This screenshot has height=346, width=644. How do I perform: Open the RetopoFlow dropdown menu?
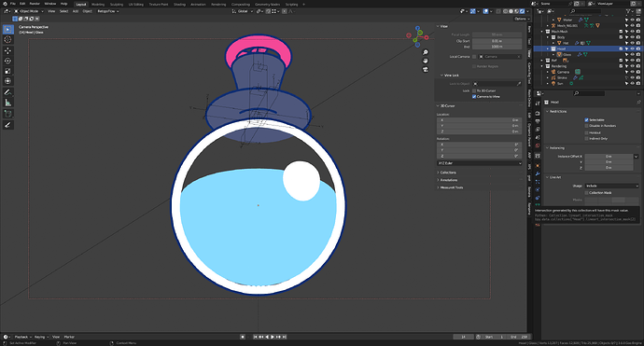point(108,11)
